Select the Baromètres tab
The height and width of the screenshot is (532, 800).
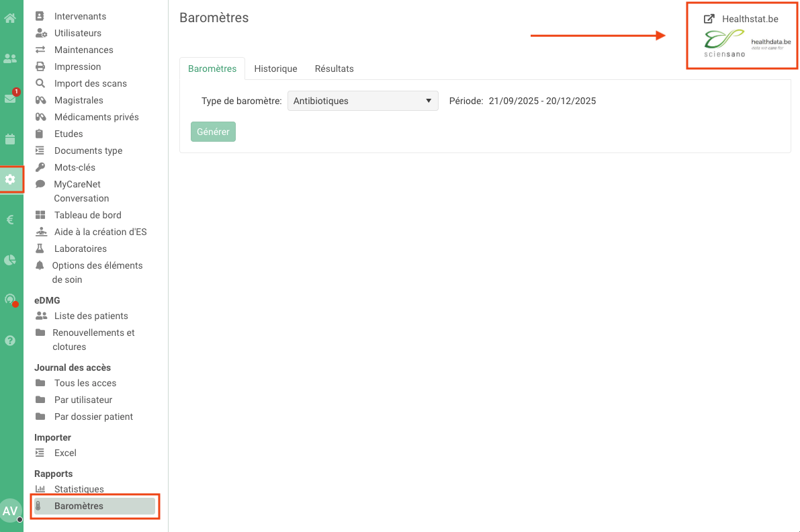(212, 69)
